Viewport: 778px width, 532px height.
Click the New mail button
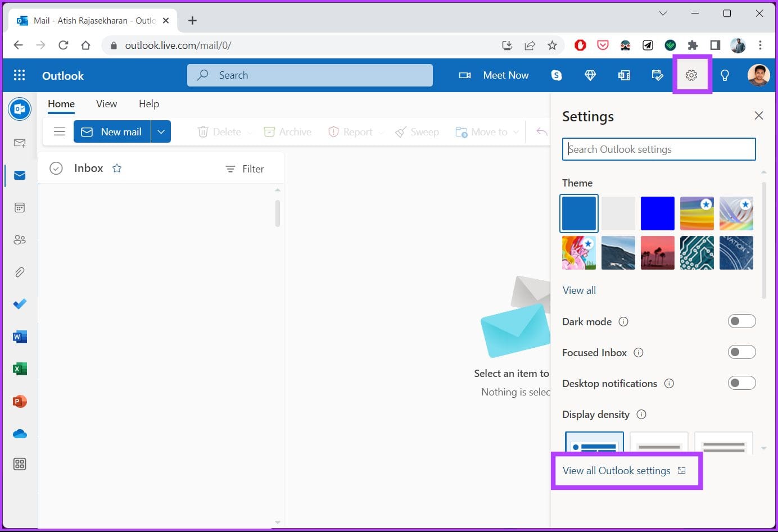tap(112, 131)
